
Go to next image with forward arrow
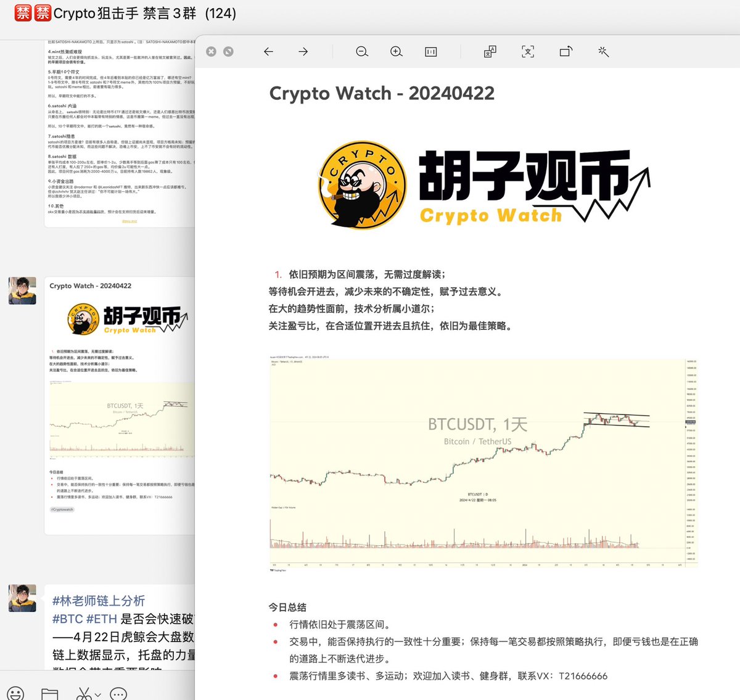(x=303, y=52)
